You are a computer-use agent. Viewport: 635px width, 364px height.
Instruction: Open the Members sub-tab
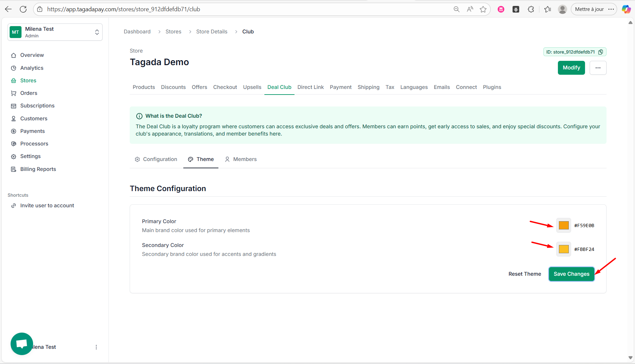(x=241, y=159)
